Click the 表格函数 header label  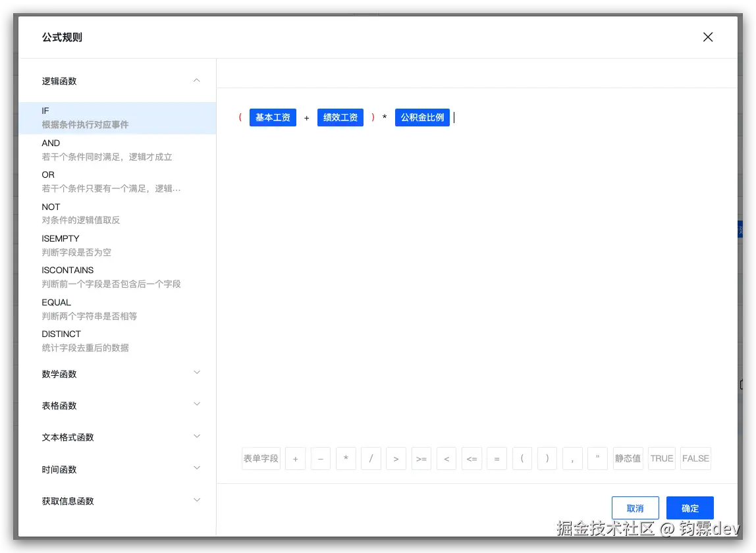point(59,406)
